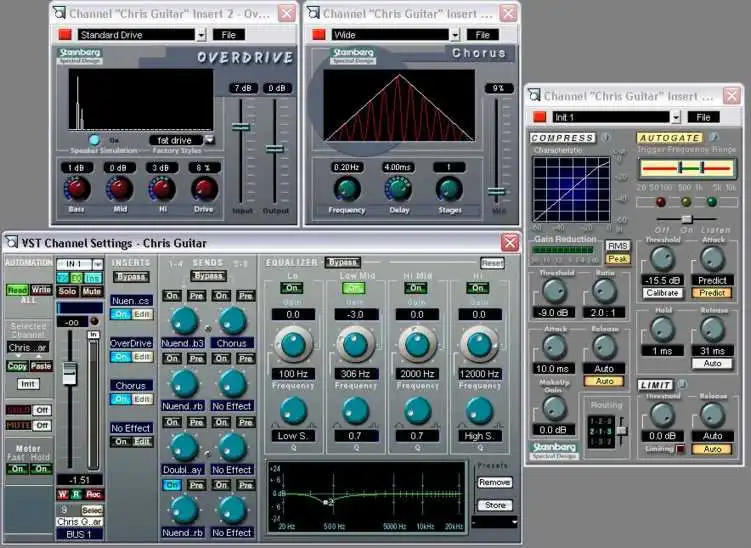
Task: Click the Drive knob in Overdrive
Action: pos(205,188)
